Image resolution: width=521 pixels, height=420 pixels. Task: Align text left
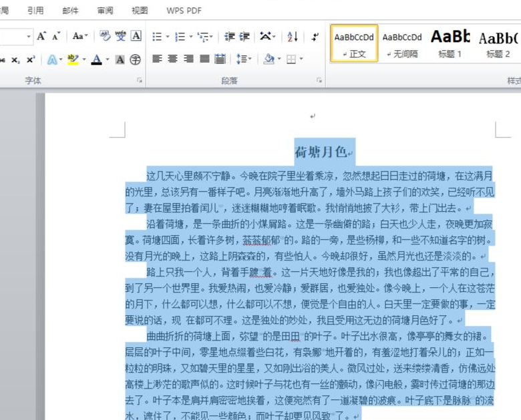pyautogui.click(x=157, y=59)
